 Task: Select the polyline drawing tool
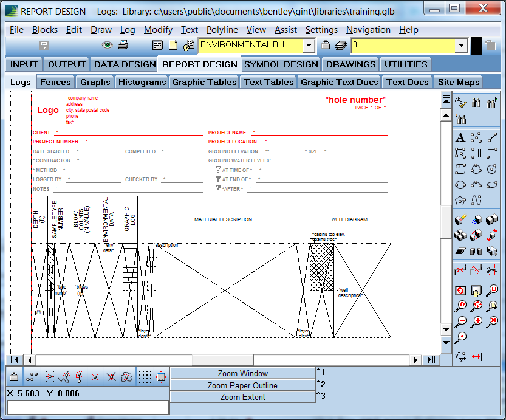[x=460, y=153]
